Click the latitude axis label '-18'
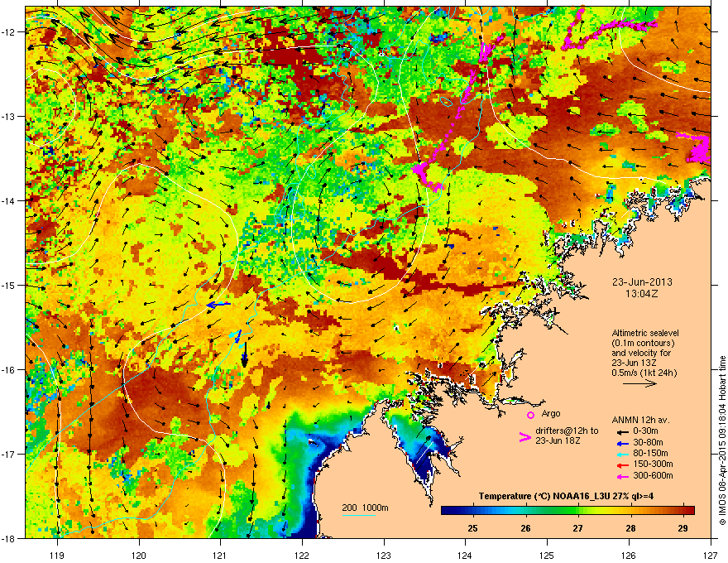The width and height of the screenshot is (728, 563). [8, 538]
